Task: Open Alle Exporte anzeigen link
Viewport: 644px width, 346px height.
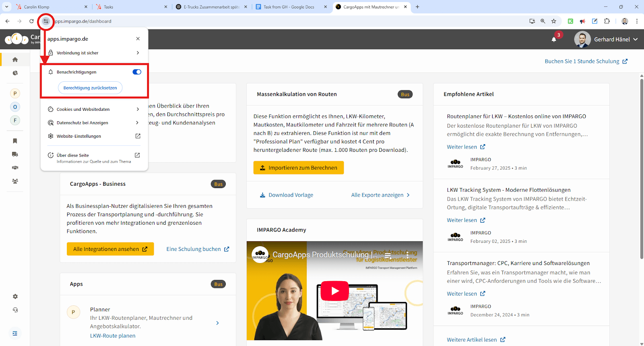Action: click(380, 195)
